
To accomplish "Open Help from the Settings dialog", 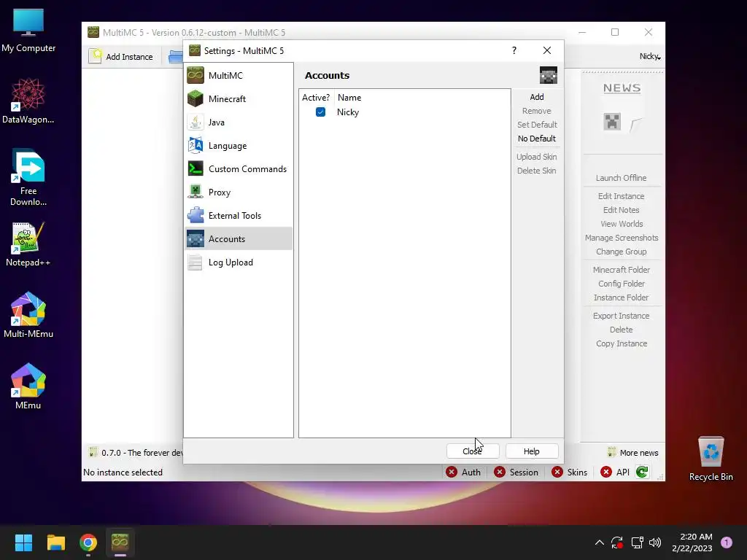I will click(532, 451).
